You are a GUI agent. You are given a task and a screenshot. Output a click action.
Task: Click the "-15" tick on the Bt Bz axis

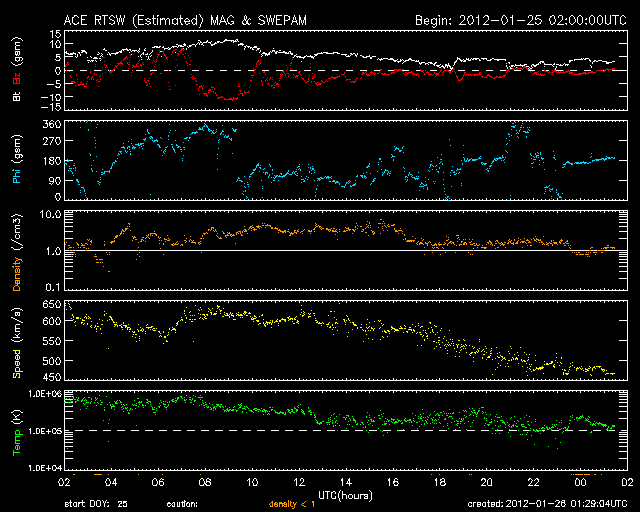pos(52,107)
